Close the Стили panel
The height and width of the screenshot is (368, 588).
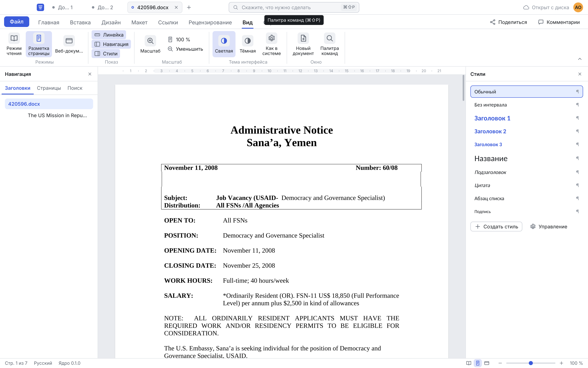tap(579, 74)
